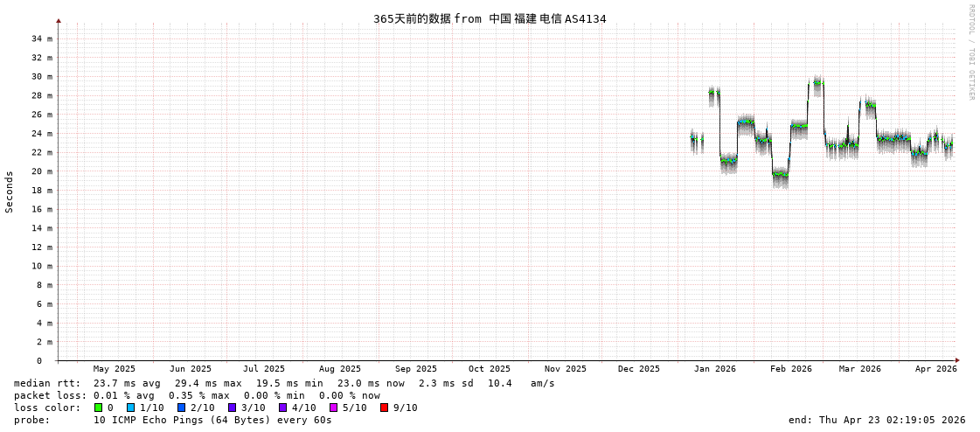Select the Feb 2026 label on time axis
This screenshot has height=432, width=980.
point(790,369)
